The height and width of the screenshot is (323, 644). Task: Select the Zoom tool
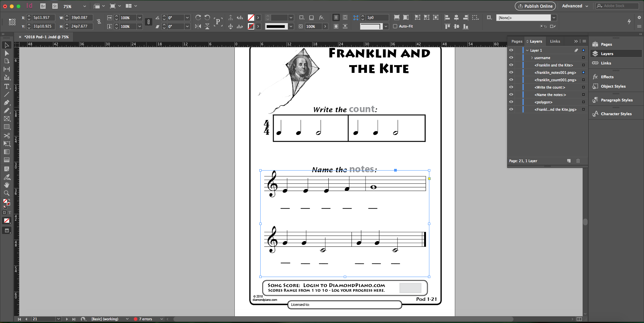pos(7,193)
